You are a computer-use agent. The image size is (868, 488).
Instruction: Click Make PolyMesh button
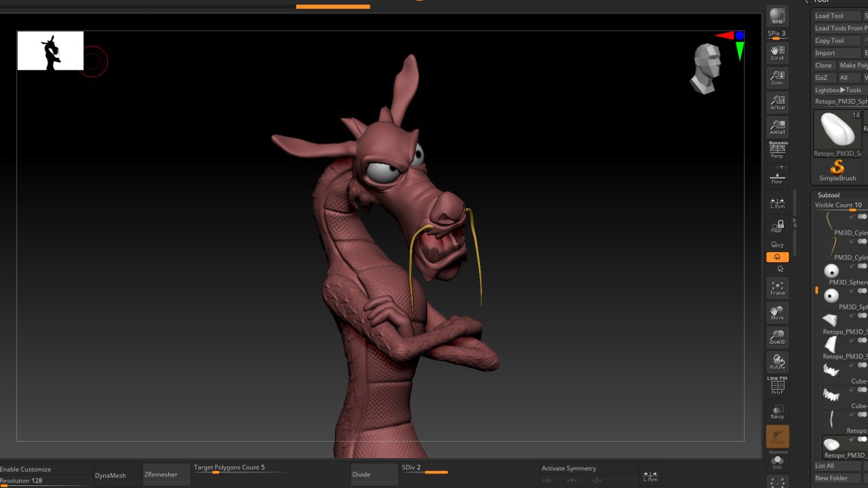[x=852, y=65]
